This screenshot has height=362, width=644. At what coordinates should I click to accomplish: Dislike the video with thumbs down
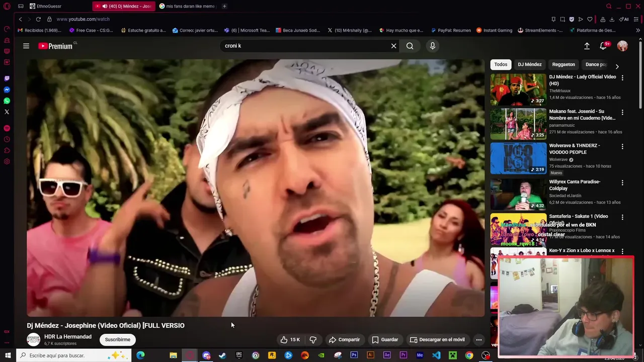tap(313, 340)
